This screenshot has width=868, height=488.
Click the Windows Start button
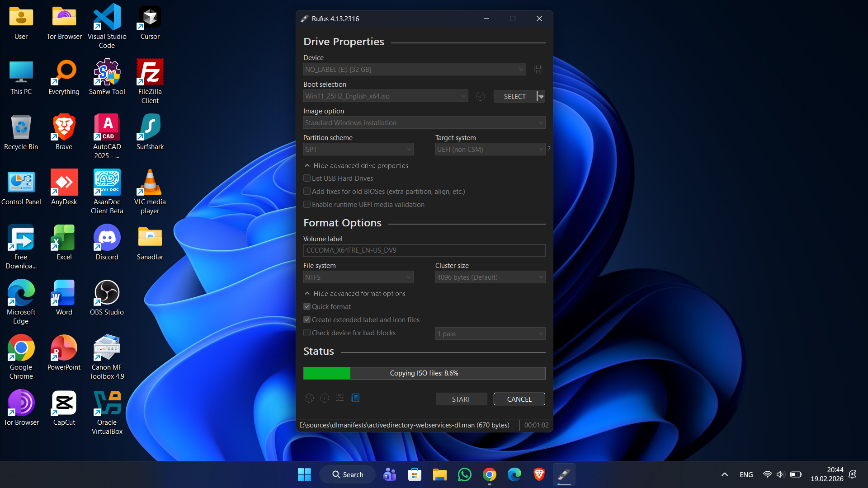tap(304, 474)
